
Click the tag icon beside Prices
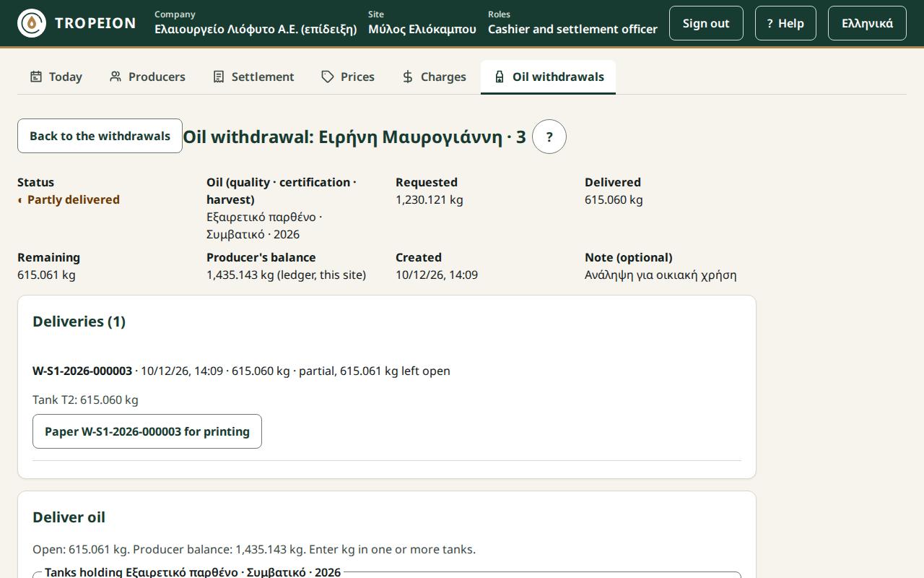point(328,77)
